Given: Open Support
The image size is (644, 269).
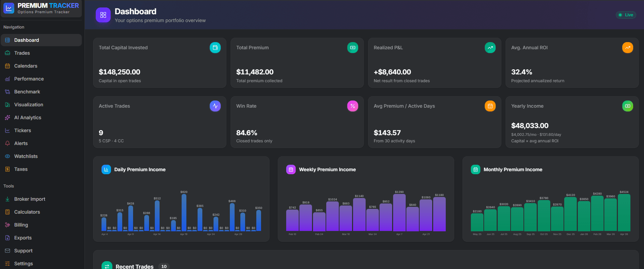Looking at the screenshot, I should (41, 251).
